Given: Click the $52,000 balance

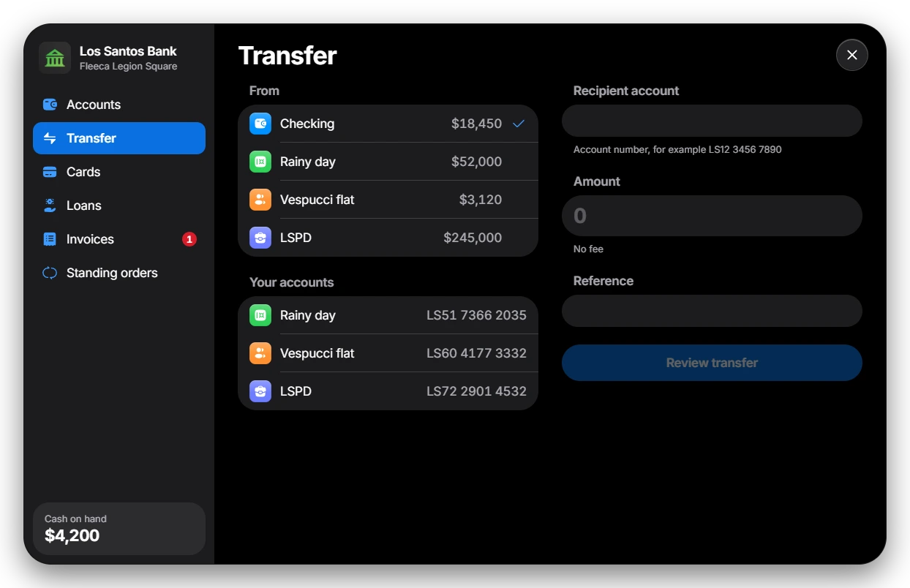Looking at the screenshot, I should pos(476,162).
